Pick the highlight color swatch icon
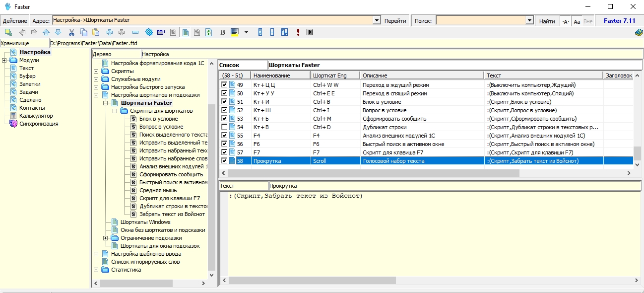The width and height of the screenshot is (644, 293). [235, 32]
